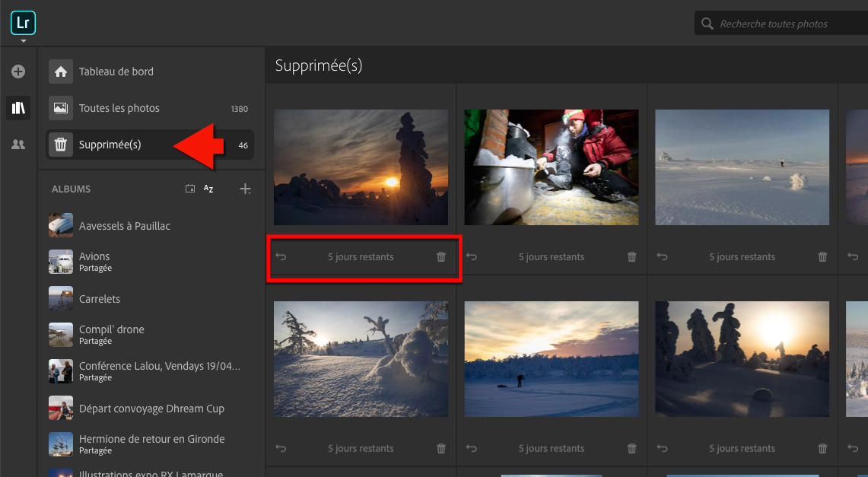
Task: Click the Lightroom Lr logo
Action: pos(23,23)
